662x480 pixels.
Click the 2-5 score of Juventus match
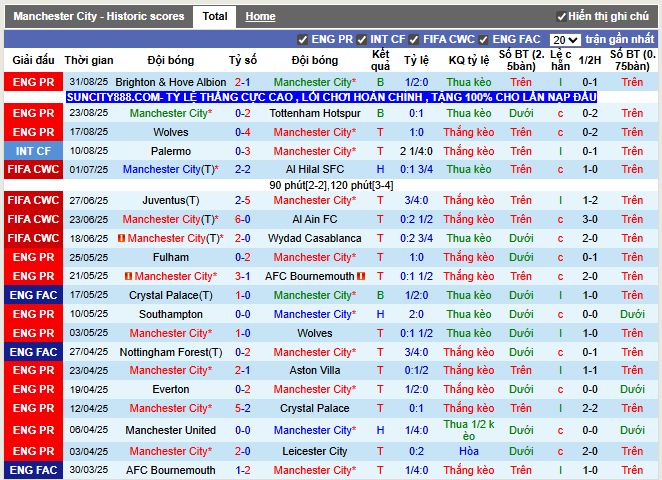pyautogui.click(x=243, y=200)
